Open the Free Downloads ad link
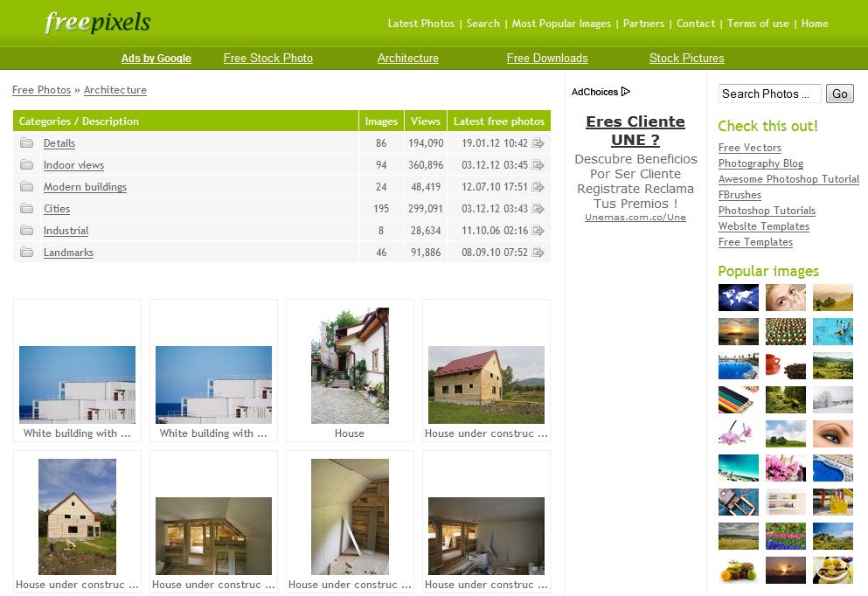 (x=547, y=58)
